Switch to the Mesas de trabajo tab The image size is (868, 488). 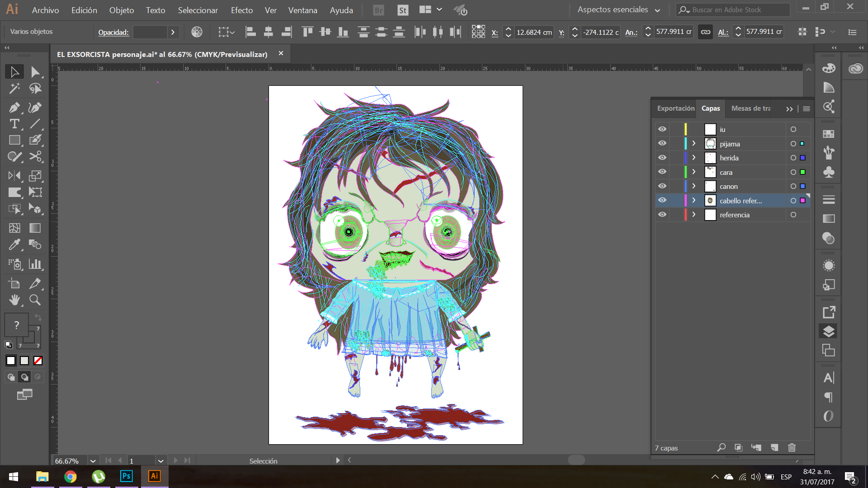click(751, 108)
